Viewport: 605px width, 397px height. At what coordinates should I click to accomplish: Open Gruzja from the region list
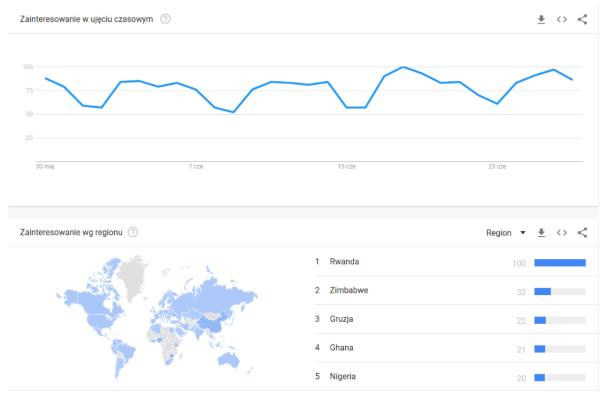341,319
